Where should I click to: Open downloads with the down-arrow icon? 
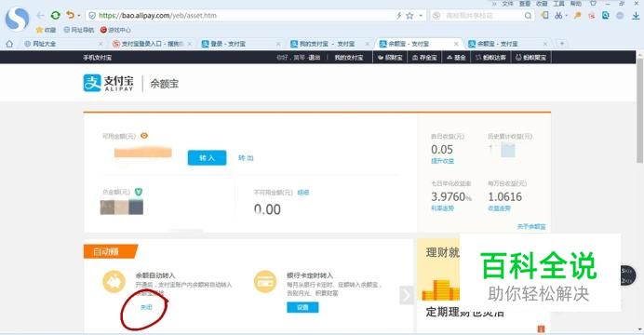636,16
